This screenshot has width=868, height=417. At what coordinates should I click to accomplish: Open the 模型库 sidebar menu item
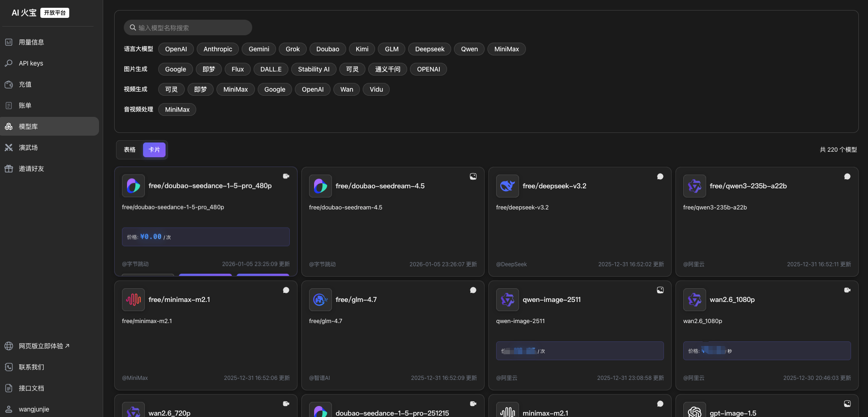pos(50,126)
